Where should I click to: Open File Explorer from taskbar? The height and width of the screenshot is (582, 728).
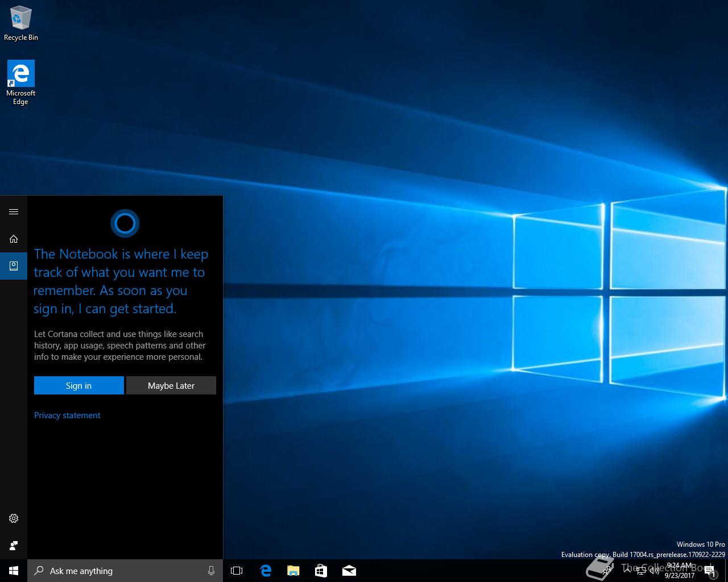293,571
